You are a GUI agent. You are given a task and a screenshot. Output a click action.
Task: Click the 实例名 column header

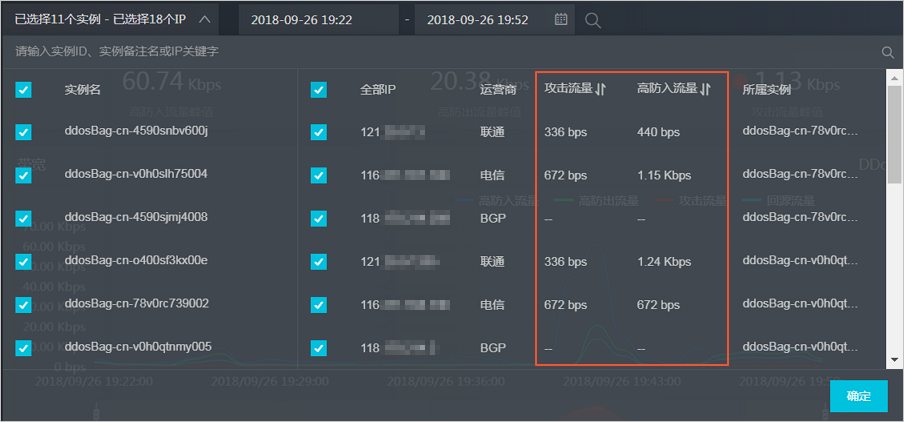point(82,90)
